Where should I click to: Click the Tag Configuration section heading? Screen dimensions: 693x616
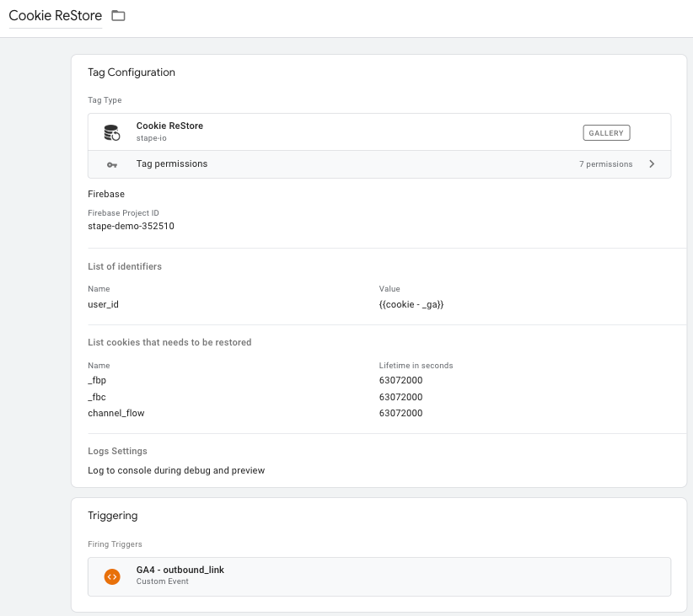(132, 72)
